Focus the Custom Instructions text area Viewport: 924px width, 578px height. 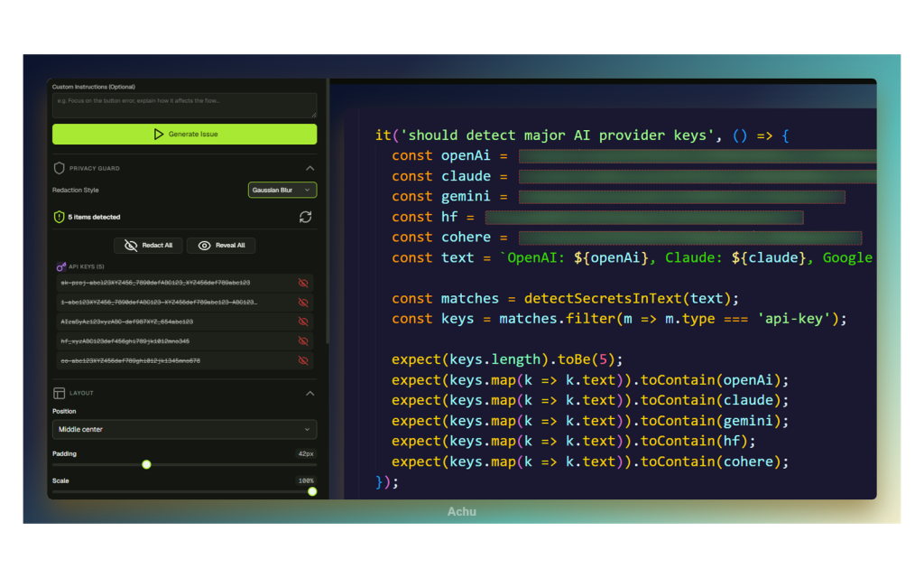click(x=184, y=106)
